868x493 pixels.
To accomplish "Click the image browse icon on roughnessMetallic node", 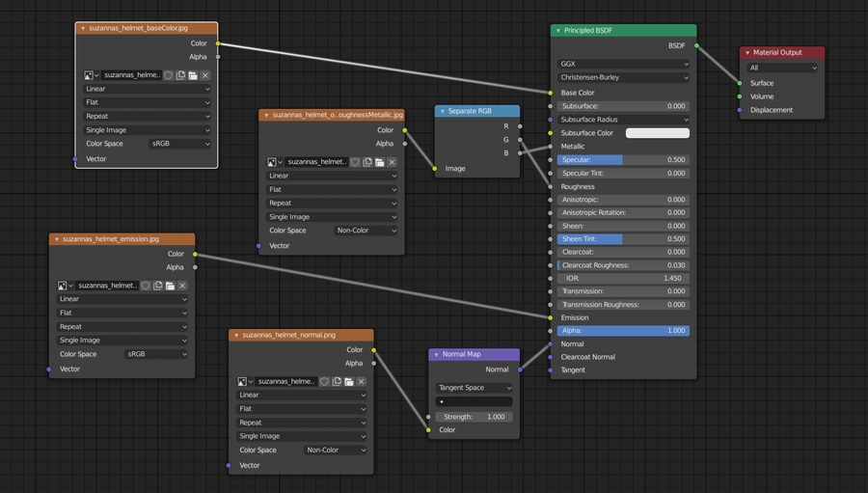I will point(274,162).
